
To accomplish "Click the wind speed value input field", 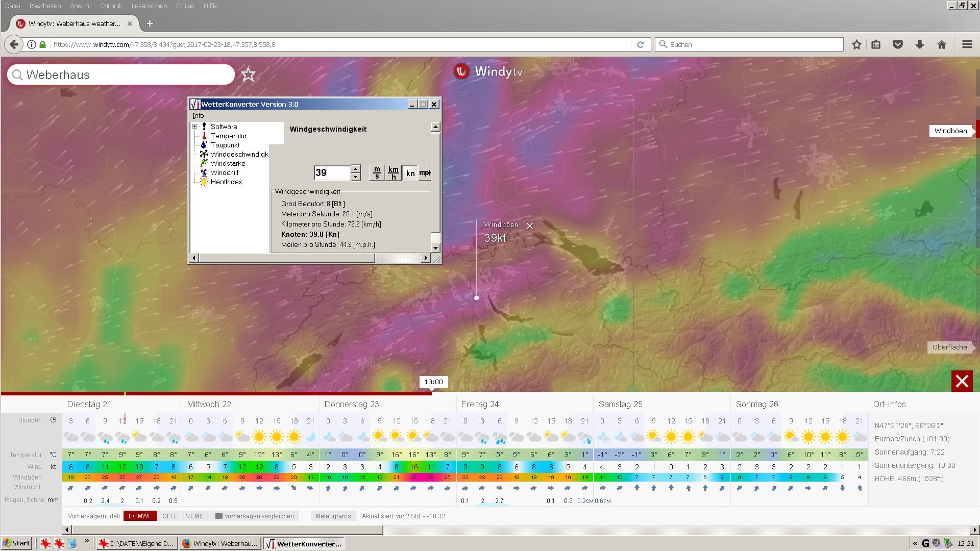I will click(332, 173).
